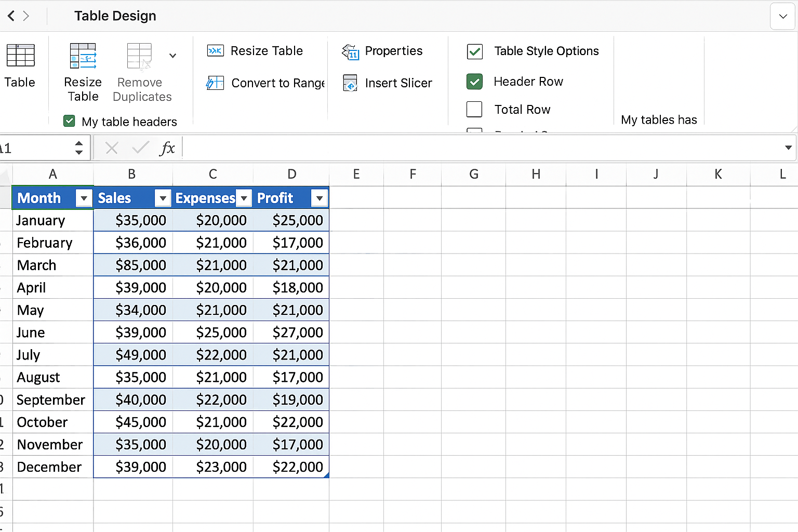Click the My tables has label

[x=659, y=120]
